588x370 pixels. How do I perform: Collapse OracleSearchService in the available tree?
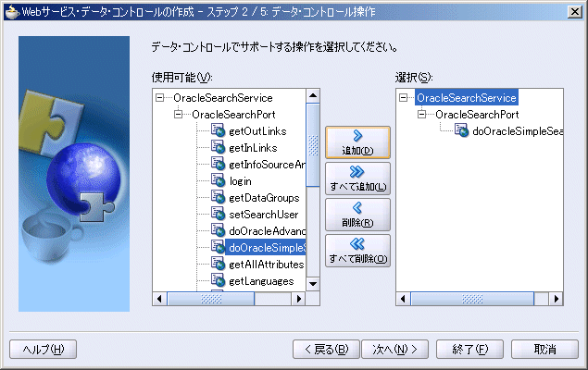160,98
